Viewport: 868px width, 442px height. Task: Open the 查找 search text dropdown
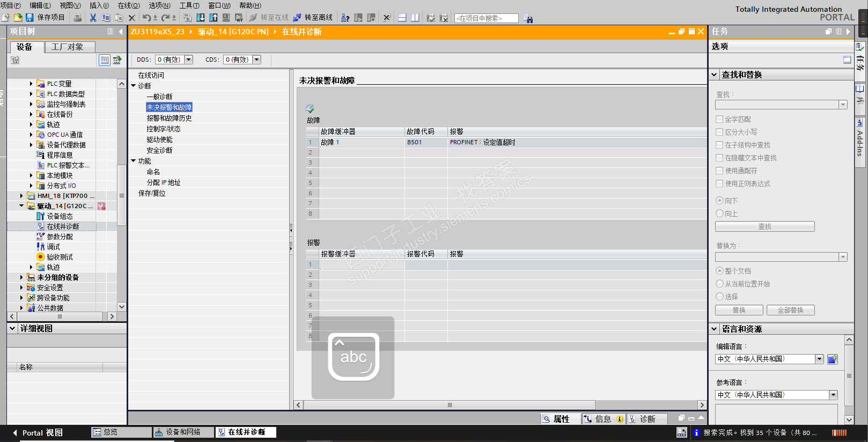(843, 105)
